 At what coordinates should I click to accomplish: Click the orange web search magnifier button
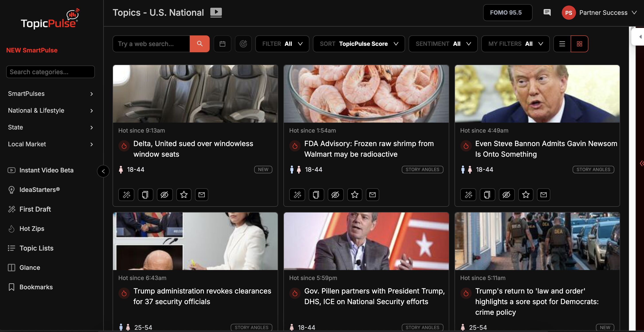tap(199, 44)
